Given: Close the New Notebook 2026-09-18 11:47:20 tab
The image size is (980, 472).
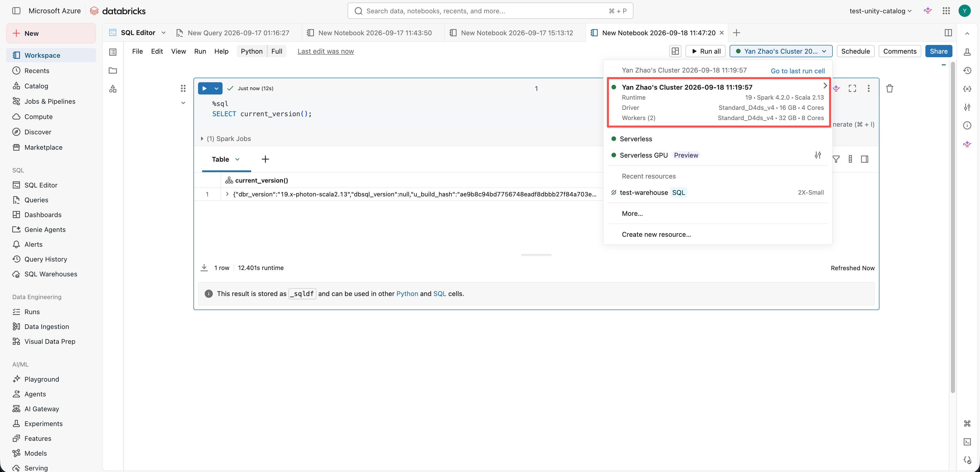Looking at the screenshot, I should pos(722,33).
